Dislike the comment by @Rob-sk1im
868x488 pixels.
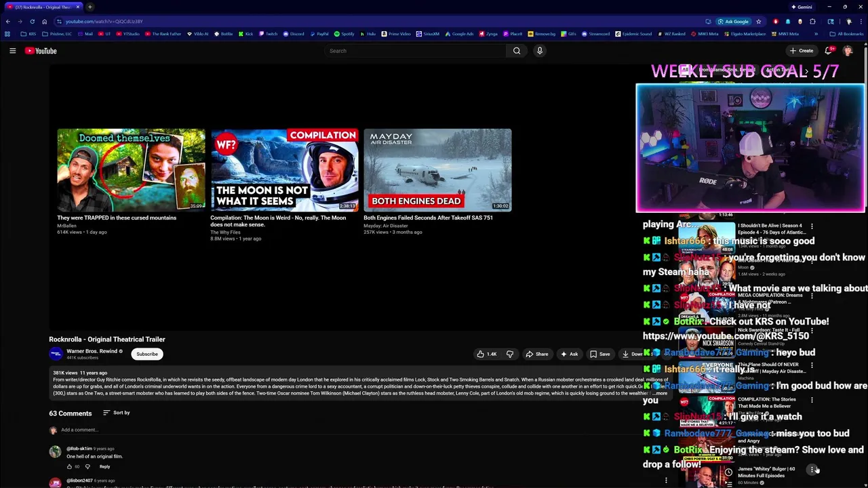(x=87, y=466)
